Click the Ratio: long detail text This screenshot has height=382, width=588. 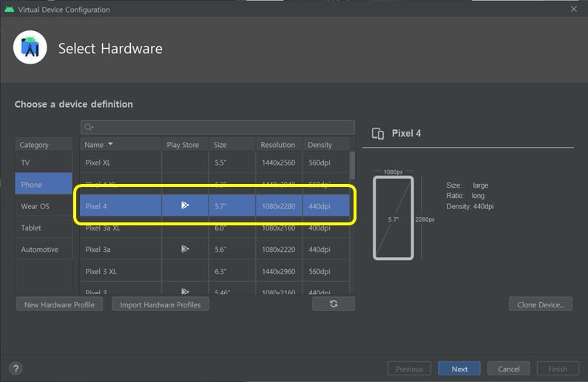click(465, 196)
